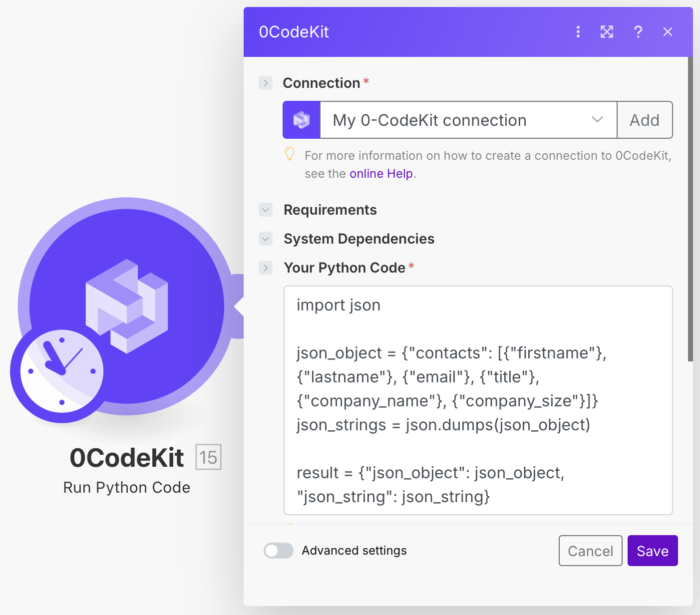Toggle the Advanced settings switch
This screenshot has width=700, height=615.
click(x=279, y=551)
